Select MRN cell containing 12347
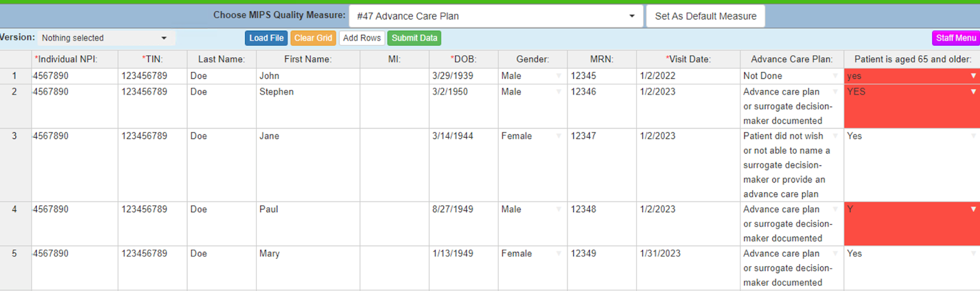 601,136
